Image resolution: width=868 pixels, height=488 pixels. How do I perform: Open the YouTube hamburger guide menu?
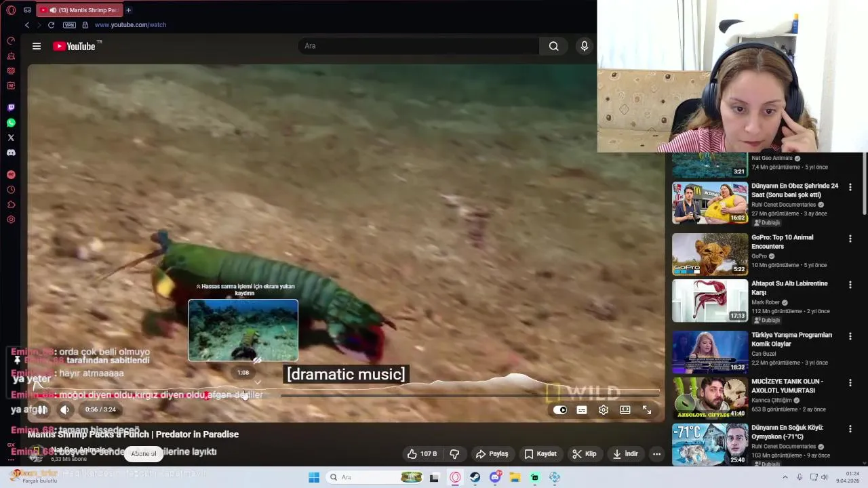tap(37, 46)
